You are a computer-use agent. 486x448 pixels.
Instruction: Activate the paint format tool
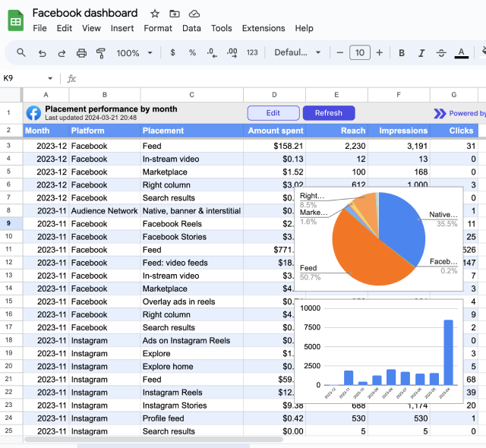[101, 53]
